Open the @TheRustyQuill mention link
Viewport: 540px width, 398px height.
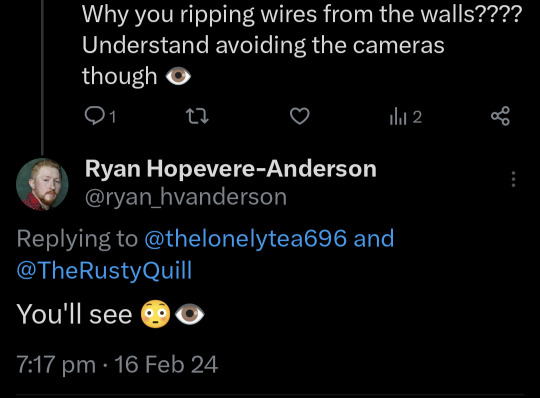tap(104, 270)
